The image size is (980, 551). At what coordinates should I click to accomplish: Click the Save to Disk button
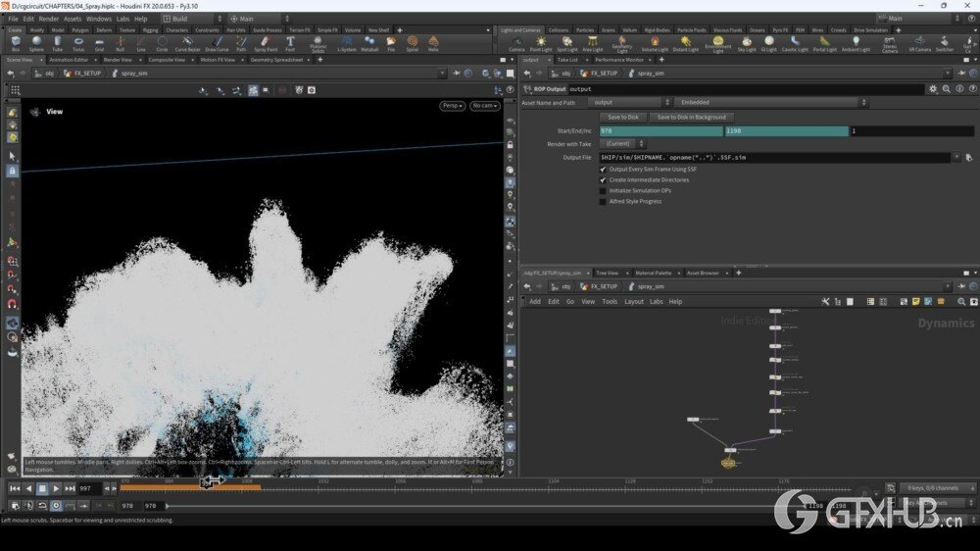tap(623, 117)
